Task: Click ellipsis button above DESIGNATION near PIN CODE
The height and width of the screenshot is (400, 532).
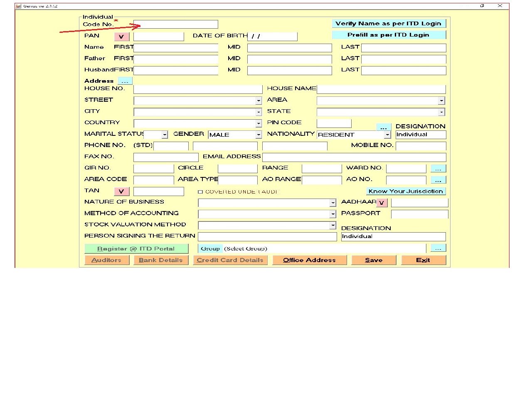Action: click(384, 127)
